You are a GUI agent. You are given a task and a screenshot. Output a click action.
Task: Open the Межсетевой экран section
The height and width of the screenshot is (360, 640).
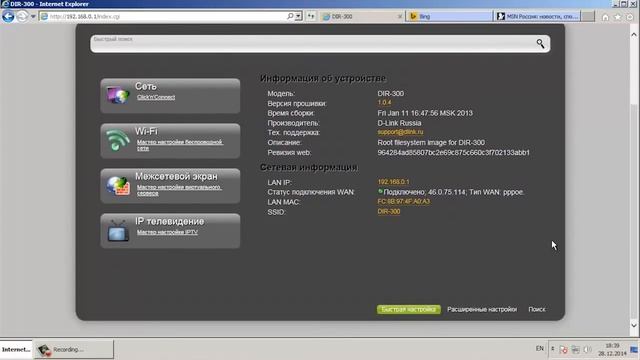pyautogui.click(x=170, y=186)
